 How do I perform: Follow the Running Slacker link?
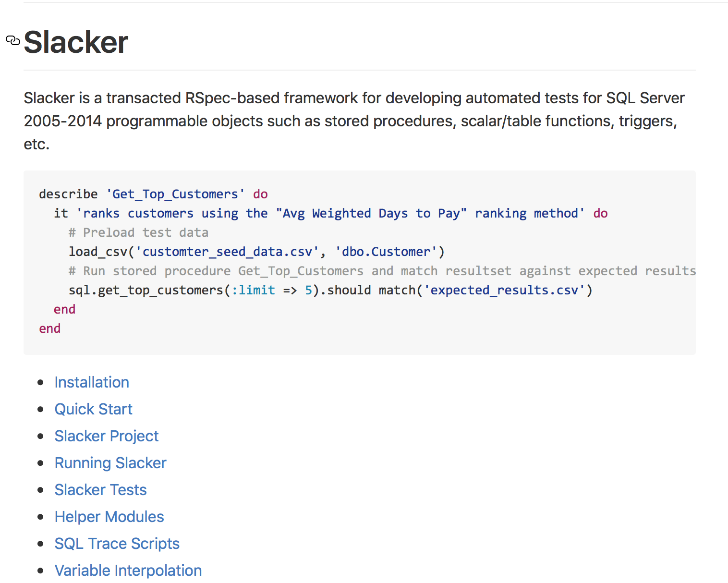(x=110, y=463)
